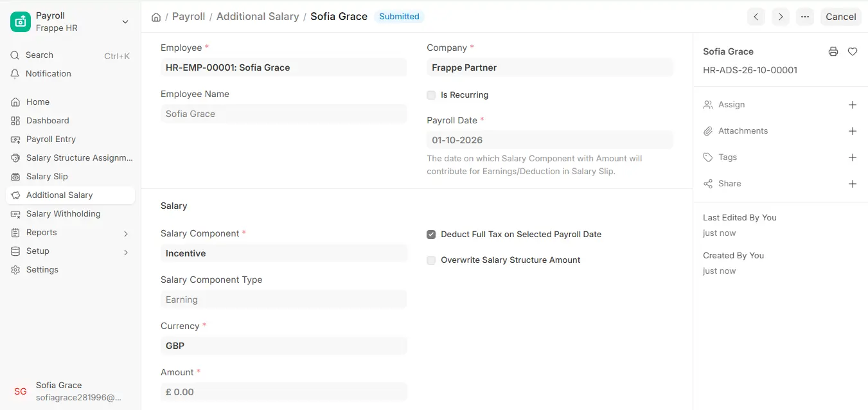
Task: Toggle Deduct Full Tax on Selected Payroll Date
Action: tap(431, 235)
